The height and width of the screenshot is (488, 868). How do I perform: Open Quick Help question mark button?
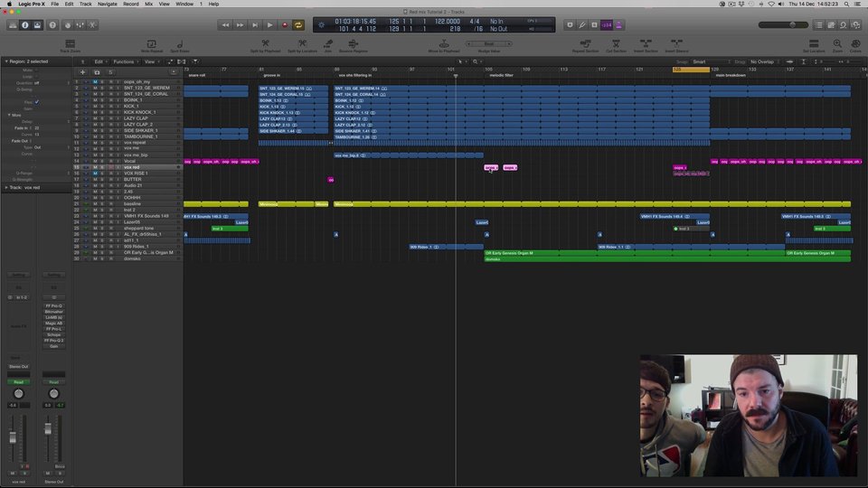pos(52,25)
